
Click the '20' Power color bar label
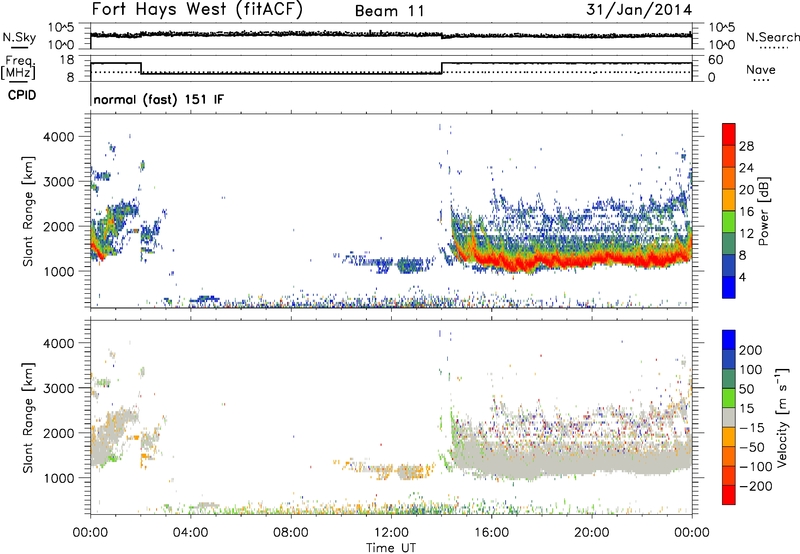[x=746, y=190]
